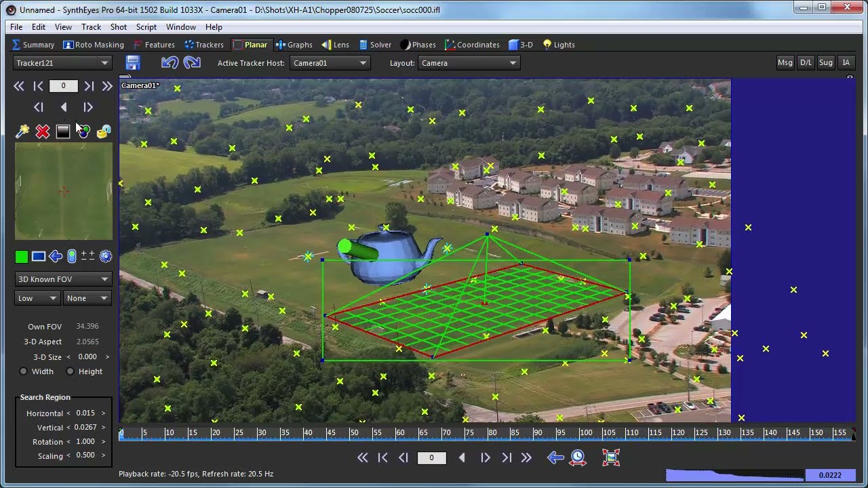868x488 pixels.
Task: Click the red X delete tracker icon
Action: tap(43, 131)
